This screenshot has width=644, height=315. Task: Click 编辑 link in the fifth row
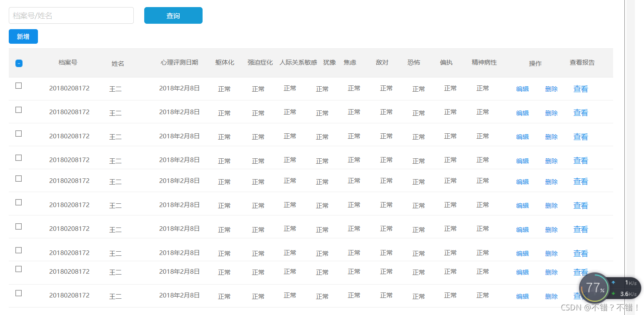[x=522, y=182]
